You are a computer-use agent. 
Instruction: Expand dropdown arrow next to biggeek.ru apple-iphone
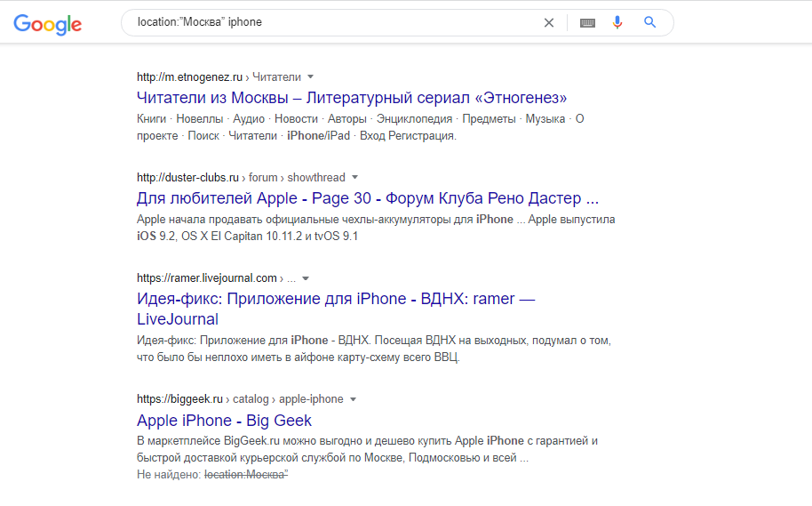[354, 399]
